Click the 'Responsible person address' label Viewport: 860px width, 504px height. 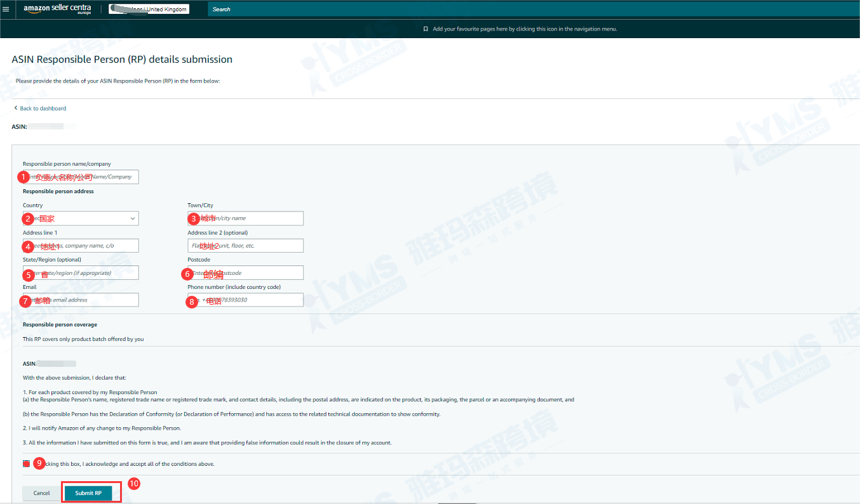tap(58, 191)
